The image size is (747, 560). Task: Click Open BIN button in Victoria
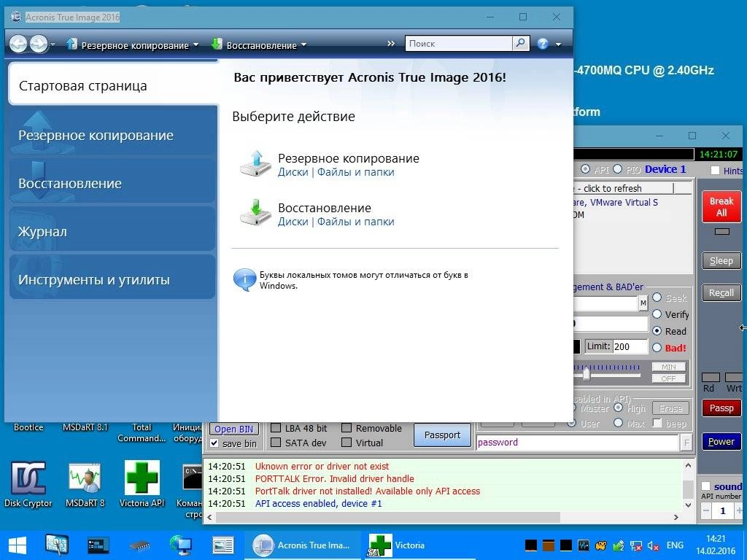pyautogui.click(x=233, y=429)
